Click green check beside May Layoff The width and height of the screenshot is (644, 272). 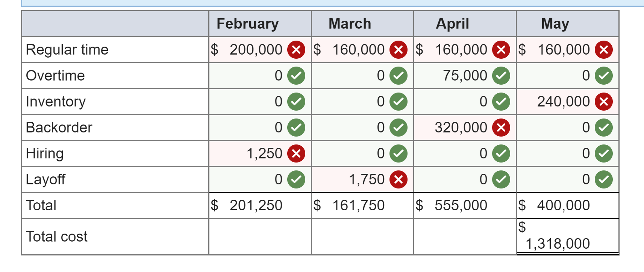tap(603, 179)
